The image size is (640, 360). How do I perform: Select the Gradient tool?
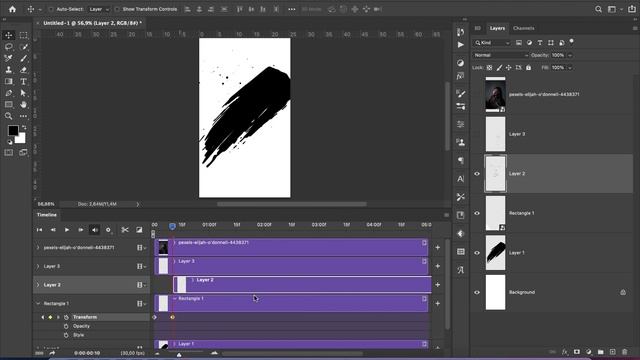(x=9, y=82)
